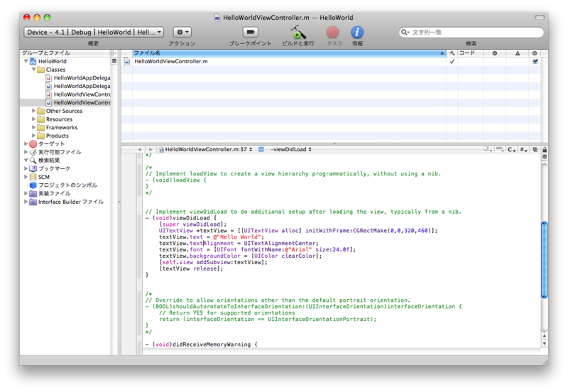Click the warnings triangle column header
This screenshot has height=392, width=568.
518,53
